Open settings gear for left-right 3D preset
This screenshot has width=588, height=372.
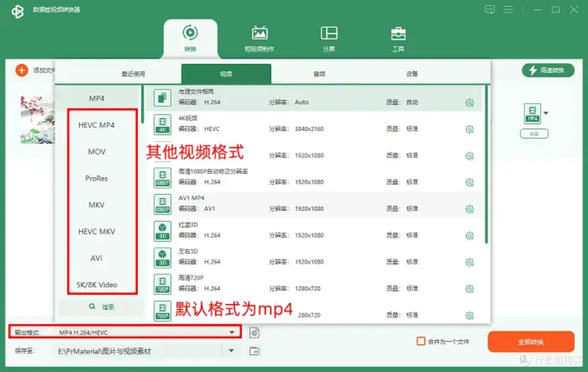(x=469, y=262)
